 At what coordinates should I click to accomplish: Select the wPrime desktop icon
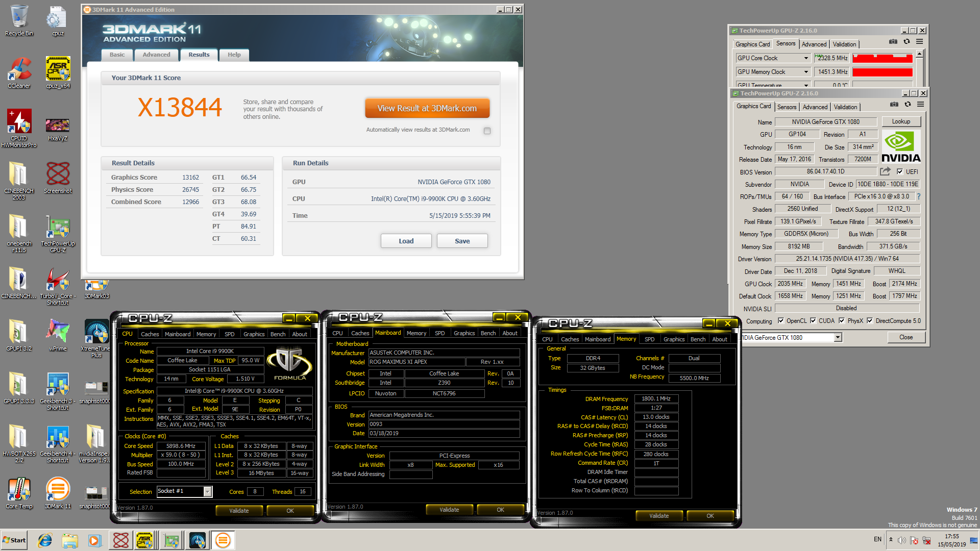point(58,335)
